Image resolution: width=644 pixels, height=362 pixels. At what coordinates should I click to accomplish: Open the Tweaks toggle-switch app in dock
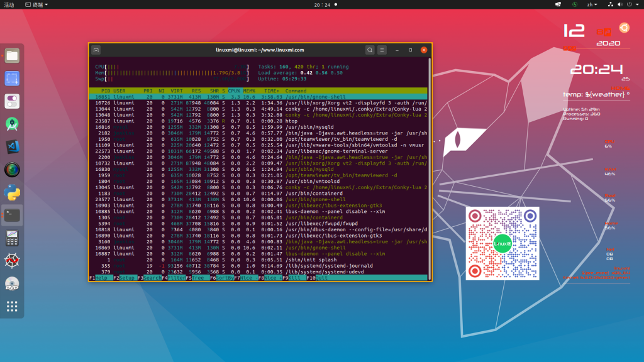[x=12, y=101]
